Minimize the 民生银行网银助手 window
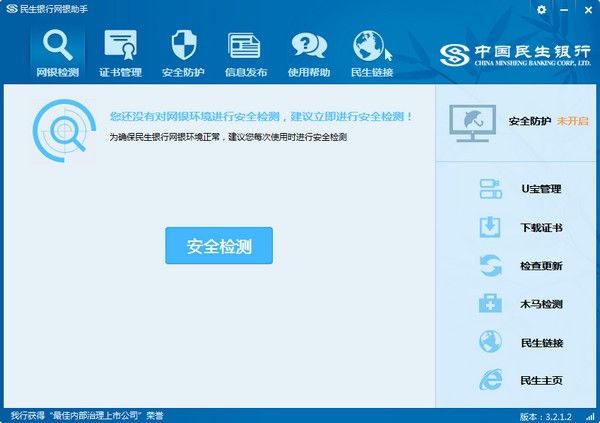 click(x=563, y=9)
